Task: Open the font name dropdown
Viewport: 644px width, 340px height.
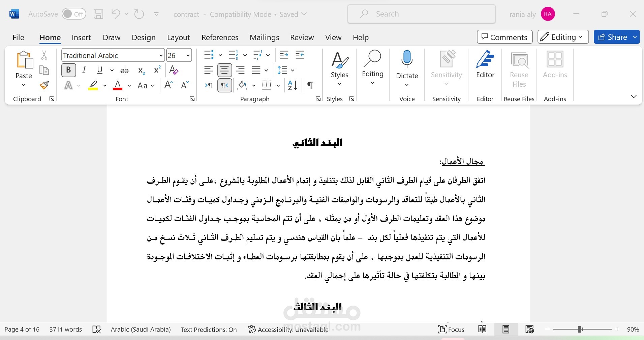Action: [161, 55]
